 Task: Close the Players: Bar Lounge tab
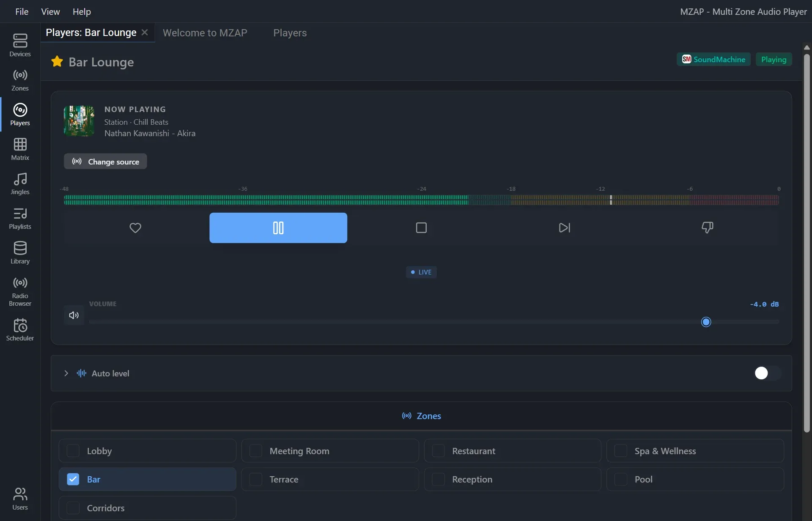click(145, 32)
